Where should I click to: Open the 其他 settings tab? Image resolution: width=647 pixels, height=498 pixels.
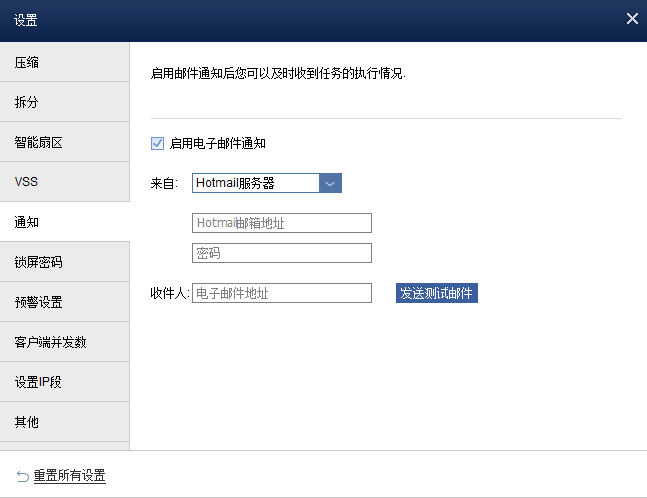click(65, 422)
